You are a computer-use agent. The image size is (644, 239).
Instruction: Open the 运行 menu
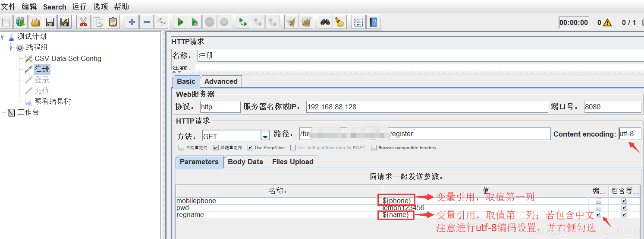pos(79,6)
